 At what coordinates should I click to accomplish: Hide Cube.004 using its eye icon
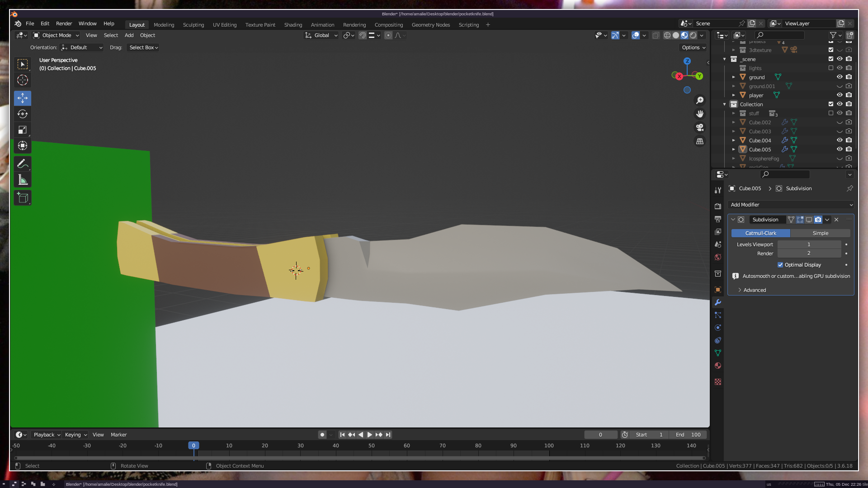pos(840,140)
